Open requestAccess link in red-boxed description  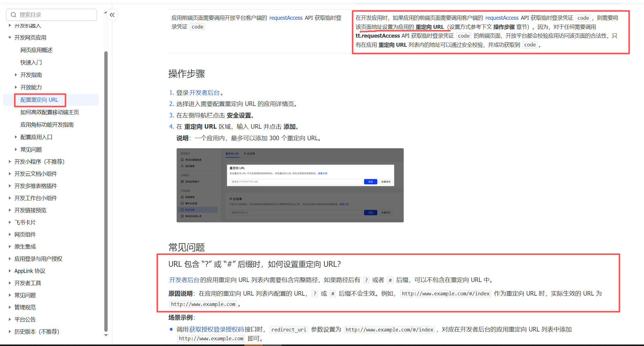(502, 18)
